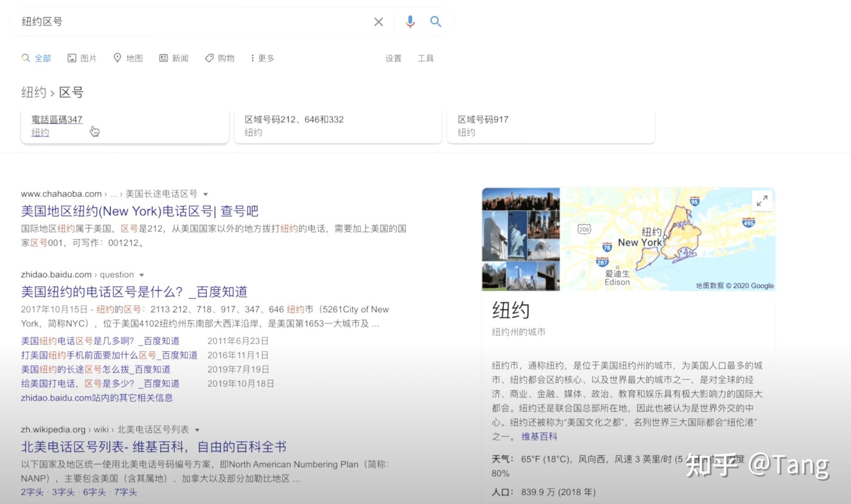Start voice search with the microphone icon

410,22
